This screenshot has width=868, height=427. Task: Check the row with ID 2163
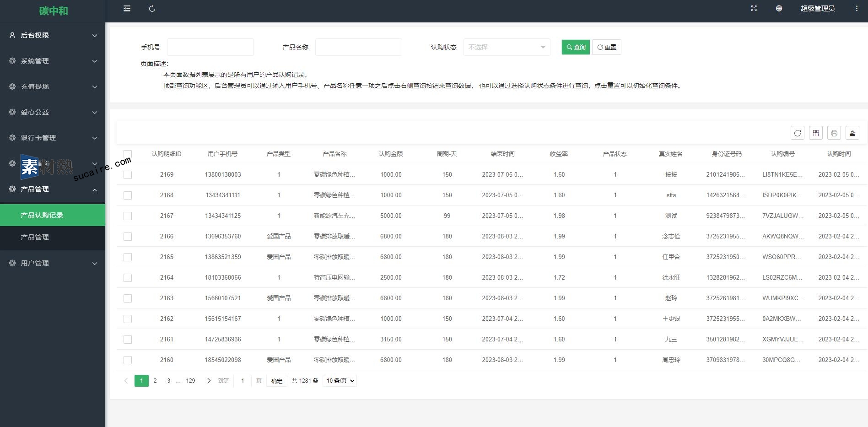[128, 298]
